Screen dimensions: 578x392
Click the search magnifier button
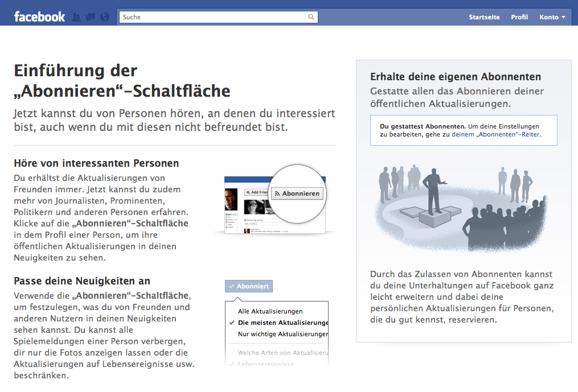(311, 17)
